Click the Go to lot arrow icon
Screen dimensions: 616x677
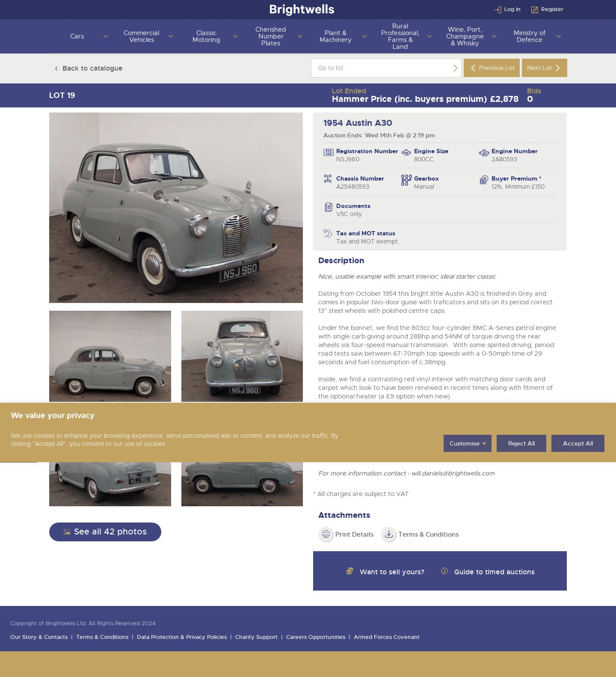point(455,68)
